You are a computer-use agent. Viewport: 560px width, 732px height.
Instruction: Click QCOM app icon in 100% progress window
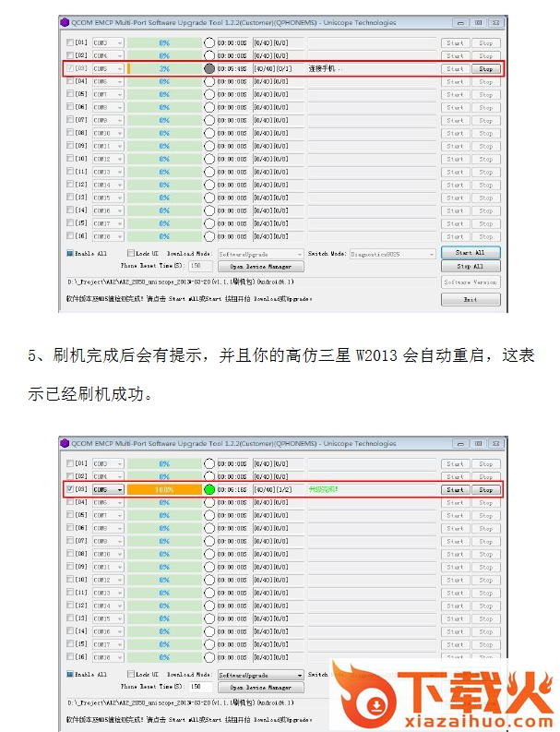click(x=65, y=443)
